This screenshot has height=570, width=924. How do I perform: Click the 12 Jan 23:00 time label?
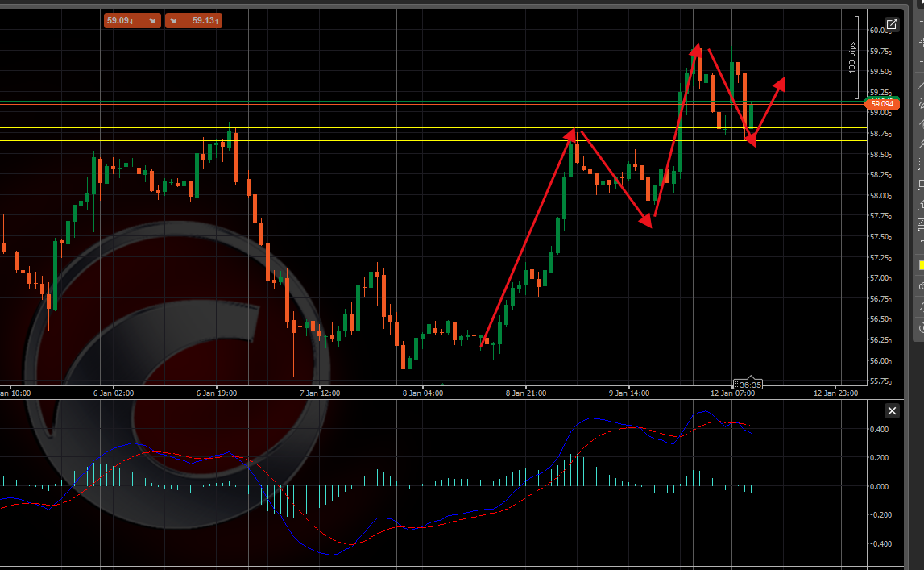click(x=835, y=393)
